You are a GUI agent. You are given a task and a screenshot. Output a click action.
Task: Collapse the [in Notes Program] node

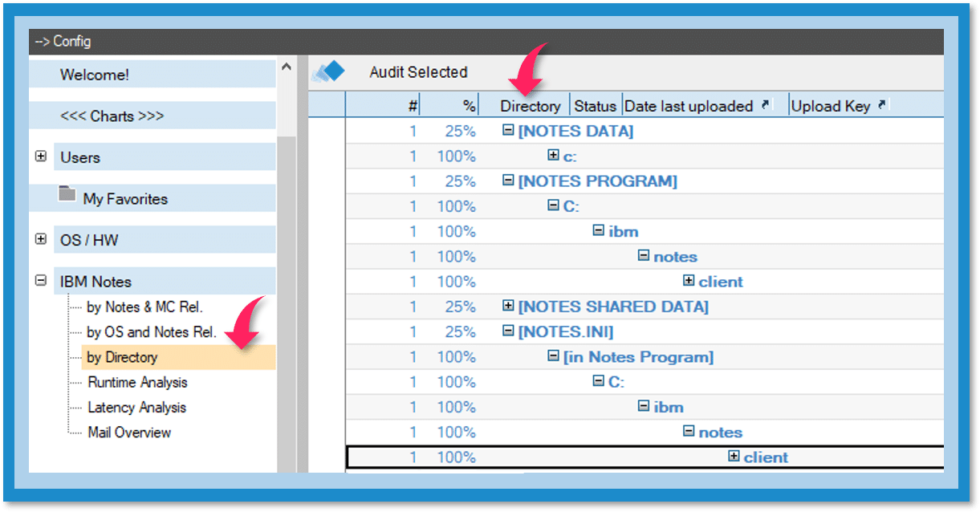coord(553,356)
